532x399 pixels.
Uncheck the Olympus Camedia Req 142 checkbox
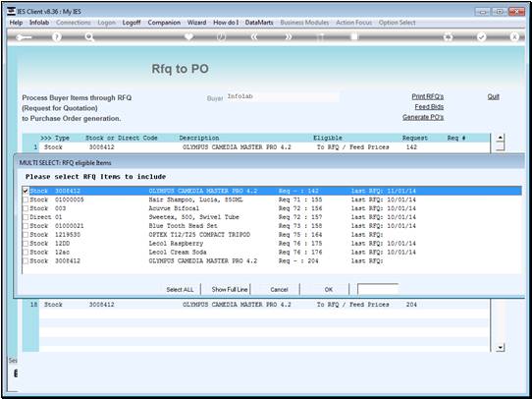[x=26, y=191]
